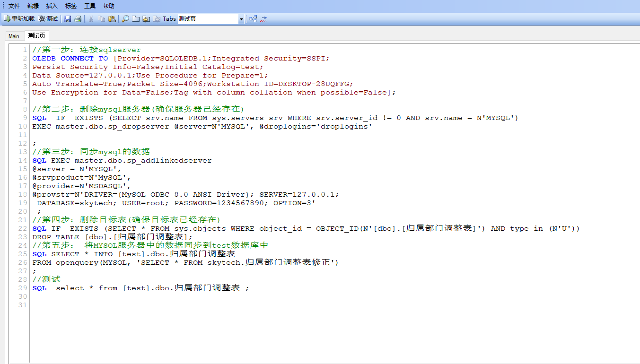Click the Data Source=127.0.0.1 line

(x=150, y=75)
